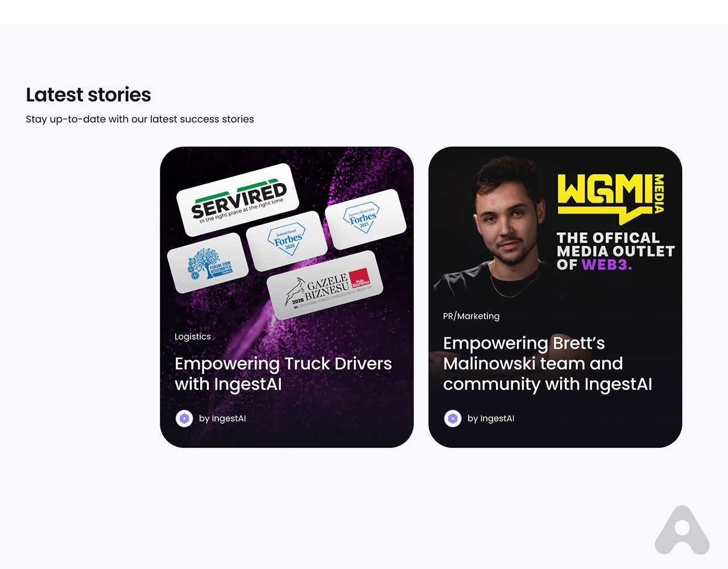This screenshot has width=728, height=569.
Task: Click the 'Stay up-to-date with our latest success stories' subtitle
Action: coord(140,119)
